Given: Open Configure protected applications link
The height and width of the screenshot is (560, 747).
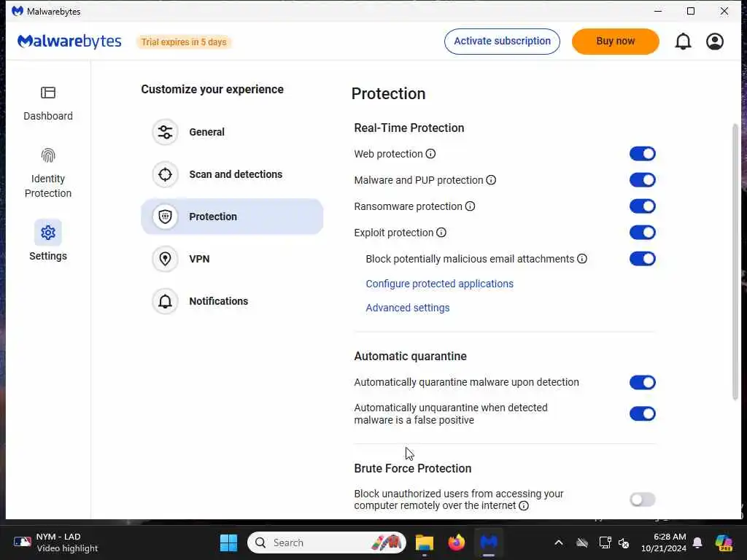Looking at the screenshot, I should (x=439, y=284).
